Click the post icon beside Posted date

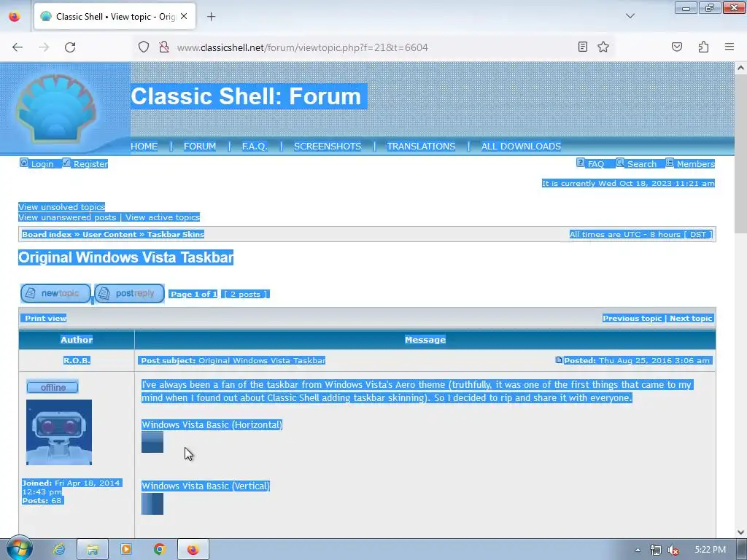[559, 360]
